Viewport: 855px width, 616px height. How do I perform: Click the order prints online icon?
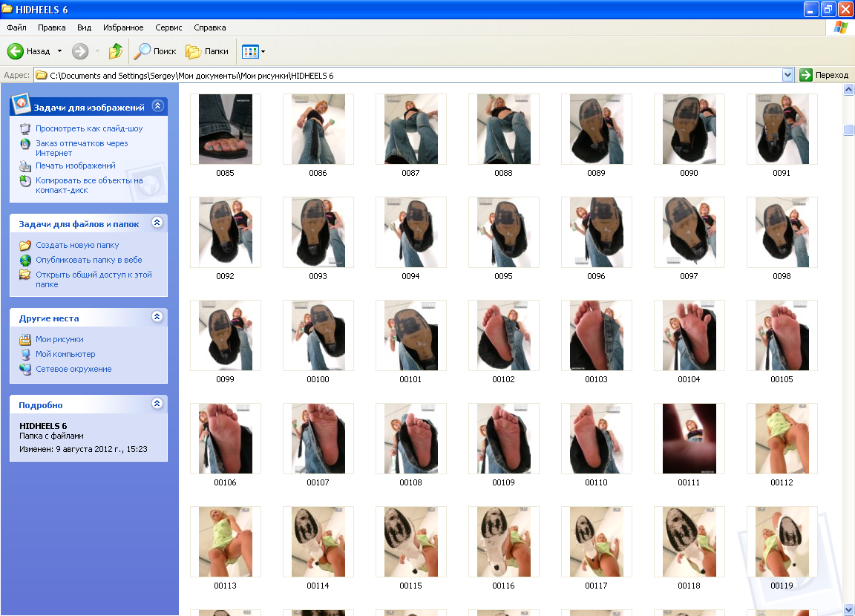(25, 144)
